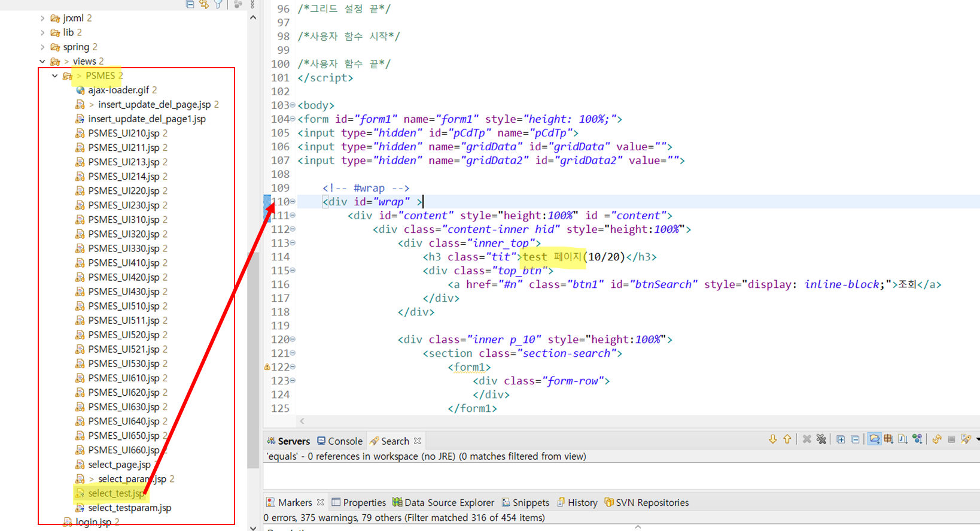980x531 pixels.
Task: Group search results by project
Action: point(874,439)
